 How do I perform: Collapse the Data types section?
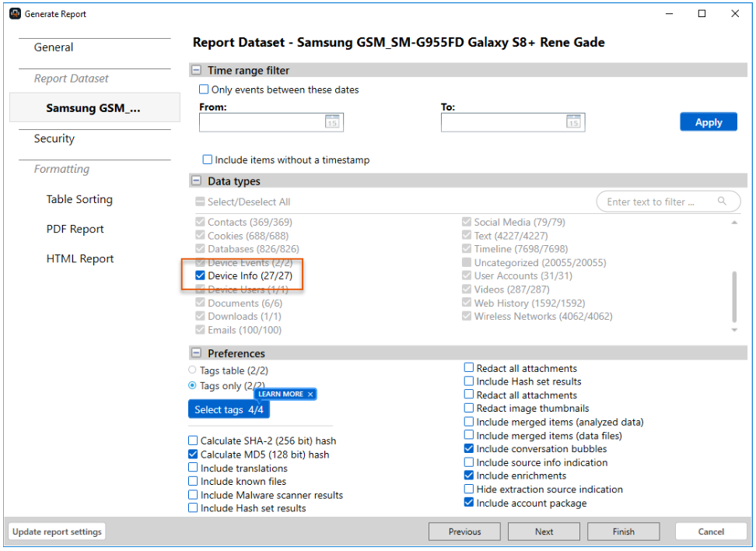(196, 181)
